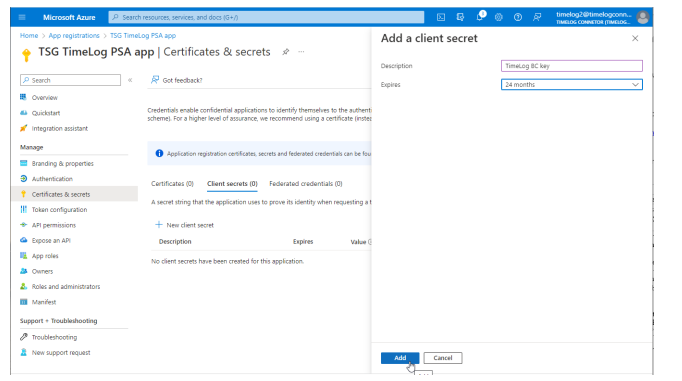
Task: Click the Expires column header
Action: (303, 241)
